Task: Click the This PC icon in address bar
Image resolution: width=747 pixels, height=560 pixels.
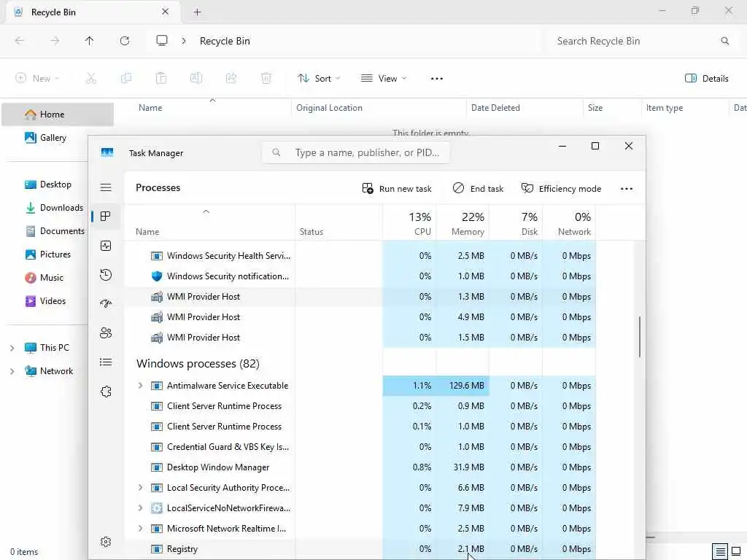Action: pos(162,41)
